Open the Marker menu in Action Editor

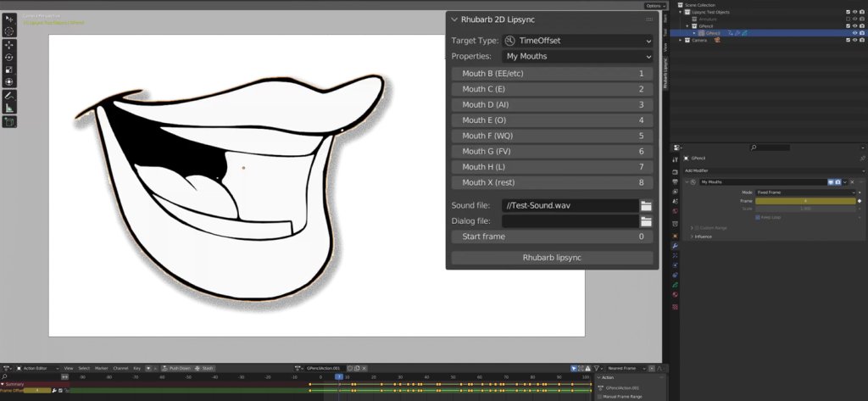pos(102,368)
